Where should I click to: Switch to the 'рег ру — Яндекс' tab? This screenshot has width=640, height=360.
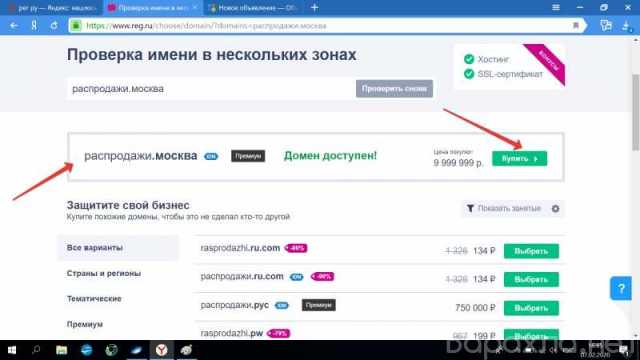coord(52,8)
